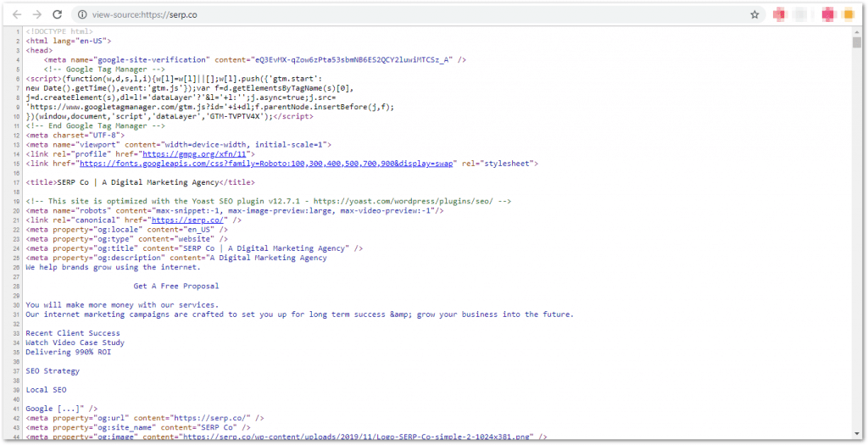This screenshot has width=868, height=445.
Task: Click the '<html lang="en-US">' tag line
Action: pos(69,41)
